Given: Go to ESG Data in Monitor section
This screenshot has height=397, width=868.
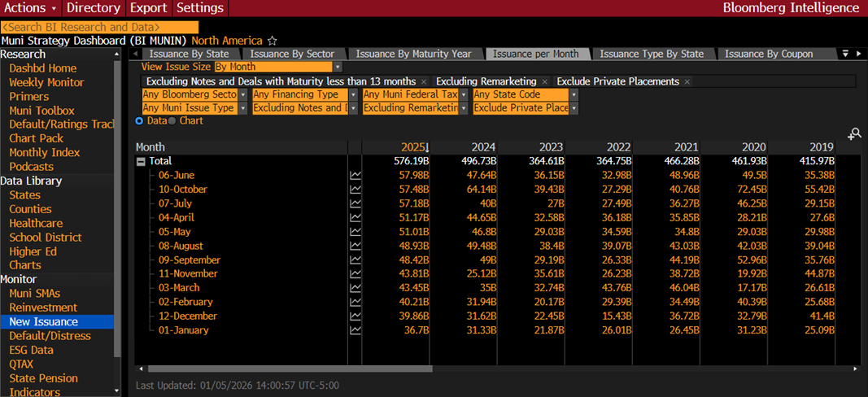Looking at the screenshot, I should click(31, 350).
